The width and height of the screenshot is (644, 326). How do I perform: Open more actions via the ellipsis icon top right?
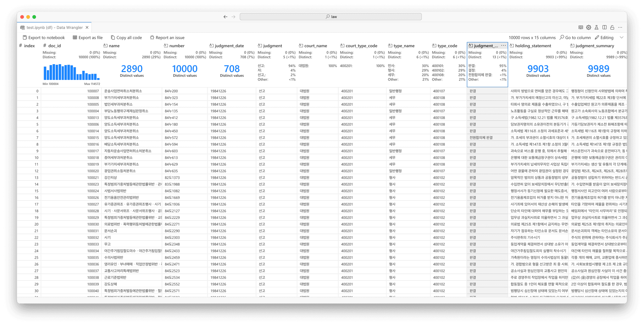click(x=620, y=27)
